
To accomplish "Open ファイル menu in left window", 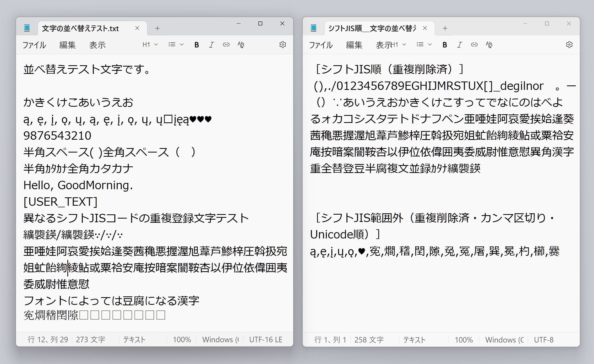I will click(x=34, y=45).
